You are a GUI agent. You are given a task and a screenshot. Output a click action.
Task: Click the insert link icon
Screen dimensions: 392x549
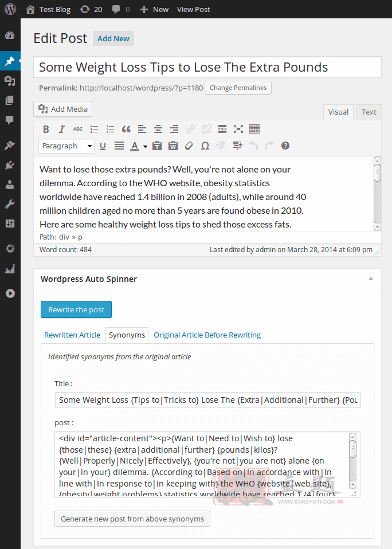tap(190, 129)
